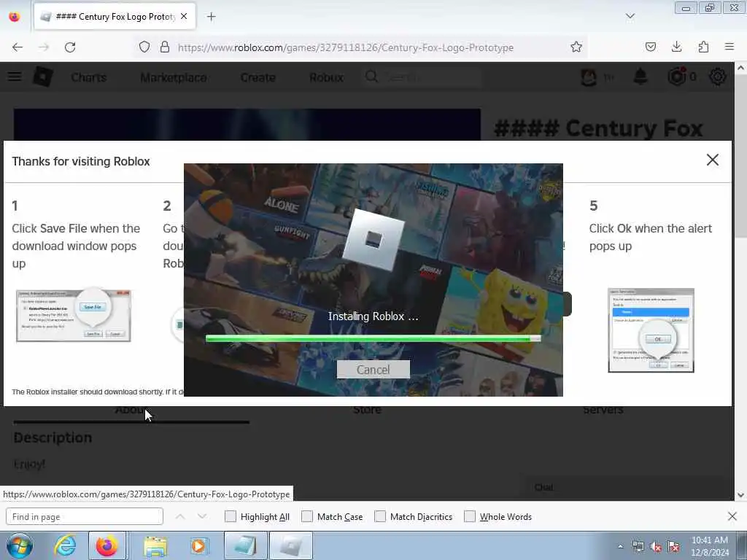The height and width of the screenshot is (560, 747).
Task: Click the Installing Roblox progress bar
Action: [373, 338]
